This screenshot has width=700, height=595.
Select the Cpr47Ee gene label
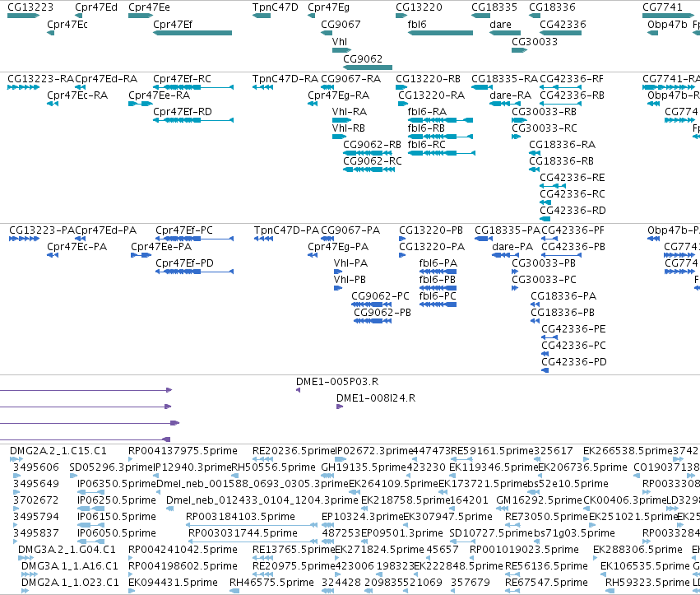pyautogui.click(x=149, y=7)
